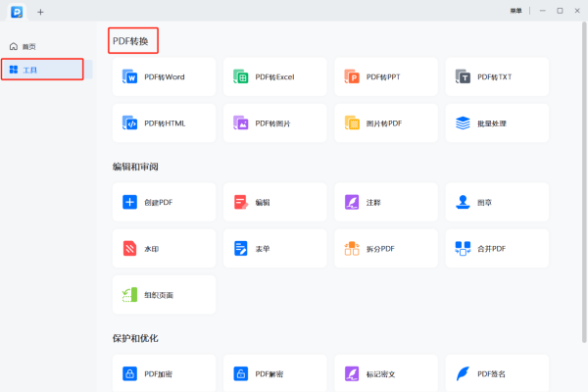Select the PDF转Excel tool

[x=274, y=76]
